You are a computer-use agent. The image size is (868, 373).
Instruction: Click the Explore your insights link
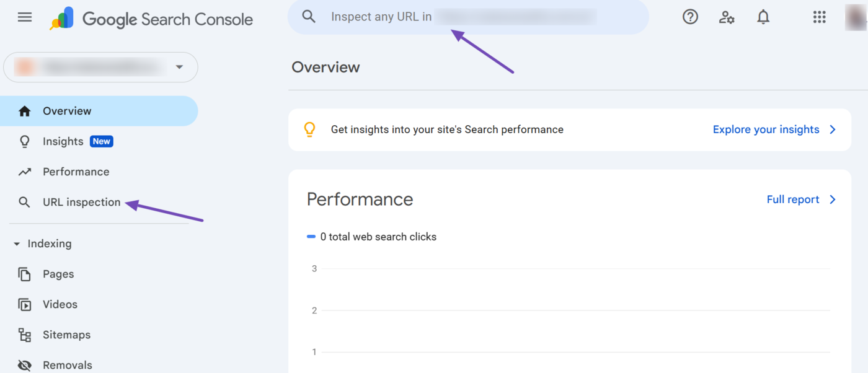pos(766,129)
